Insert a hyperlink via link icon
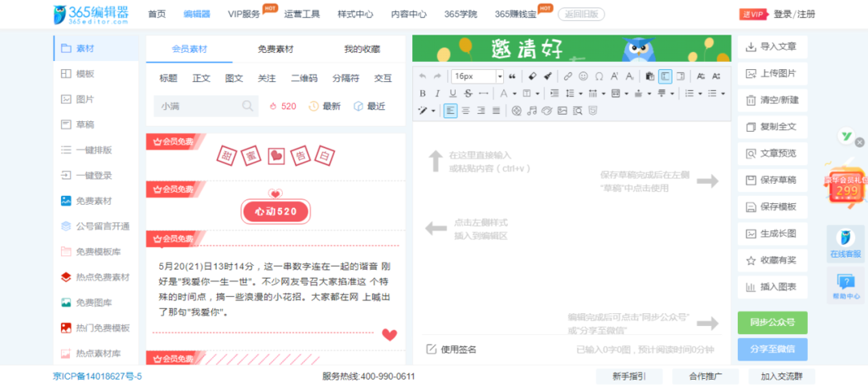This screenshot has height=387, width=868. (x=567, y=76)
